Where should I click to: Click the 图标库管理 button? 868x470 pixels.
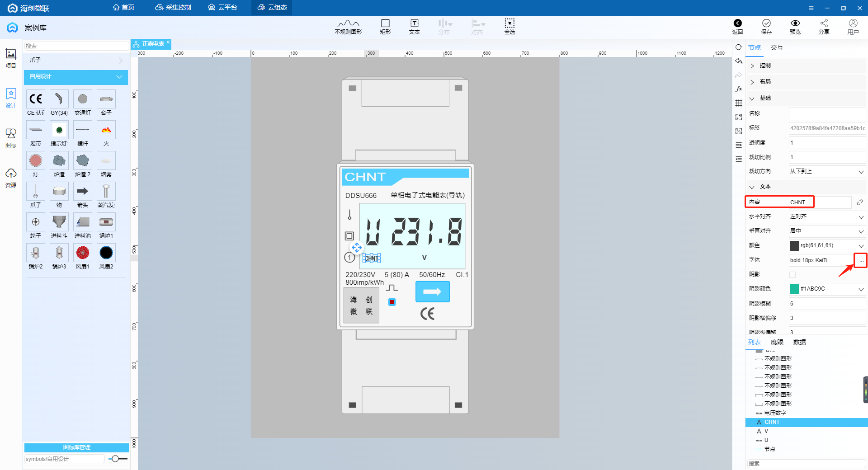pos(76,447)
